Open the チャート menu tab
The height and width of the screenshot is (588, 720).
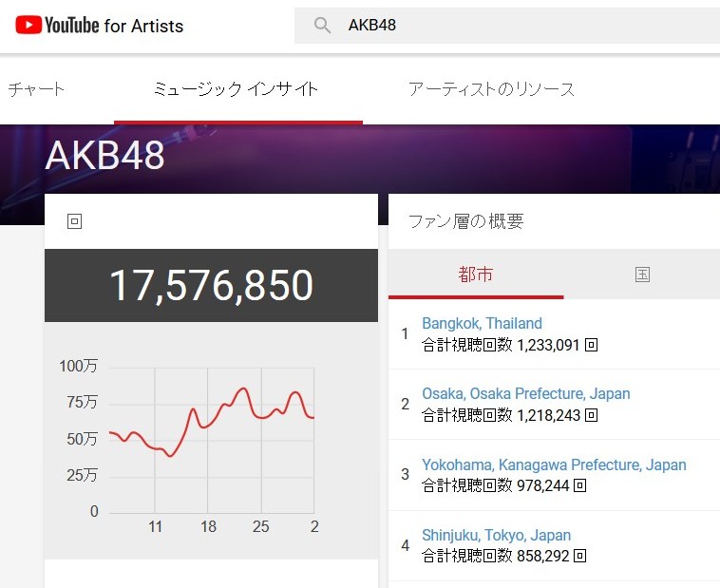[36, 89]
